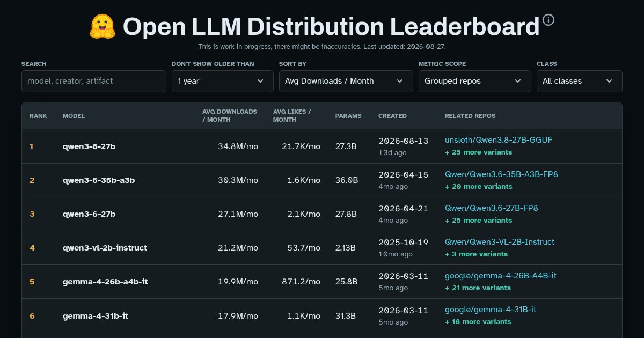Select the gemma-4-31b-it model name

tap(96, 315)
